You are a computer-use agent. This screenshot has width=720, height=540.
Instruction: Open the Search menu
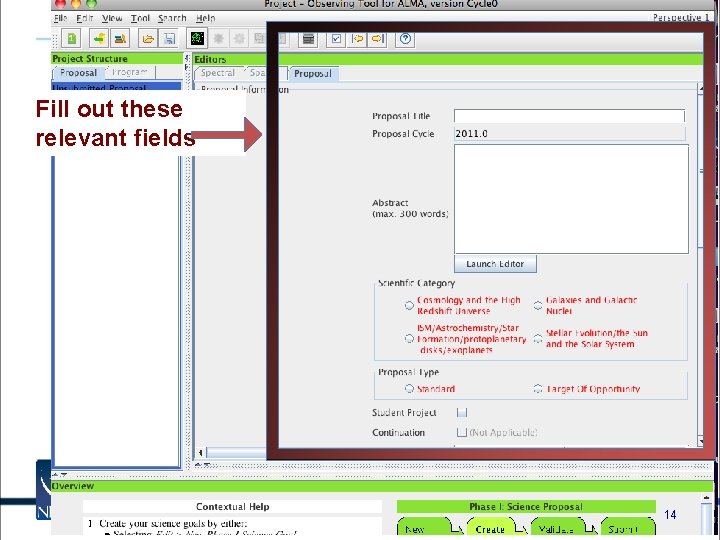point(172,18)
